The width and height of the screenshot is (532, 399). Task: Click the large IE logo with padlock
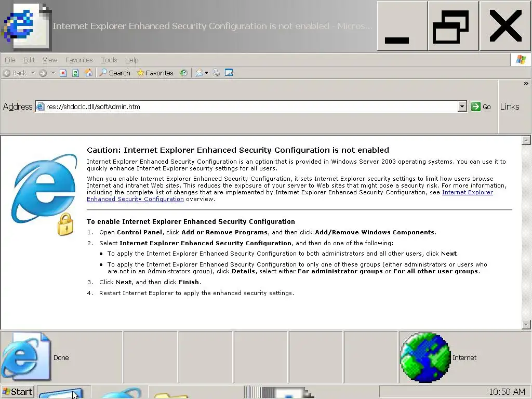[44, 194]
